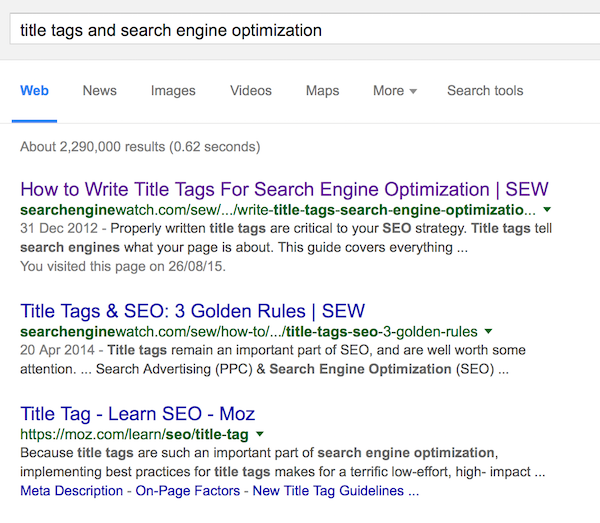Open Search tools options
Image resolution: width=600 pixels, height=523 pixels.
pyautogui.click(x=485, y=91)
